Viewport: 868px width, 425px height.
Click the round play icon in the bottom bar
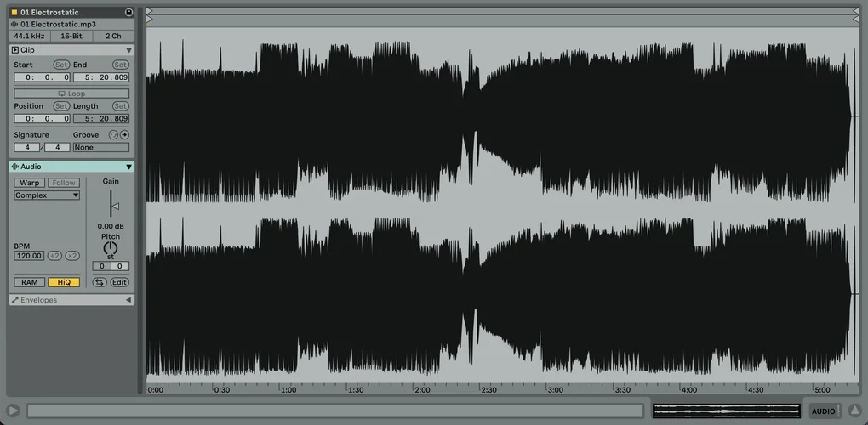[14, 411]
